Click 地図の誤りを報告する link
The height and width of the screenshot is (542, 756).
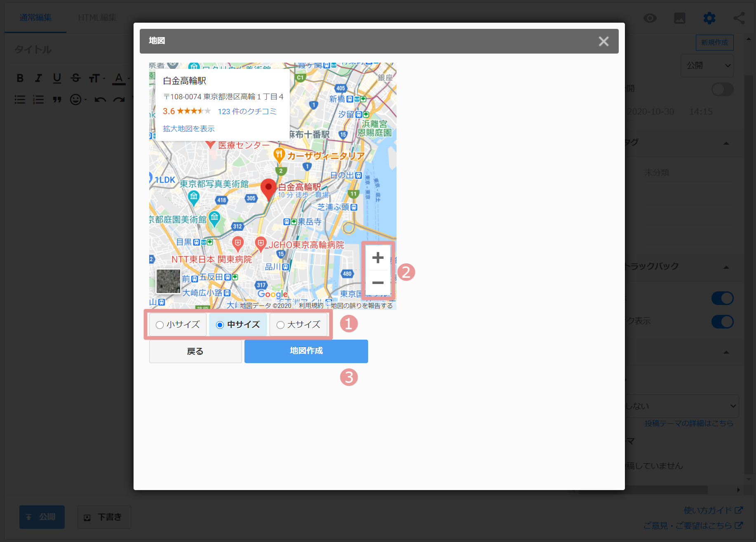tap(362, 305)
